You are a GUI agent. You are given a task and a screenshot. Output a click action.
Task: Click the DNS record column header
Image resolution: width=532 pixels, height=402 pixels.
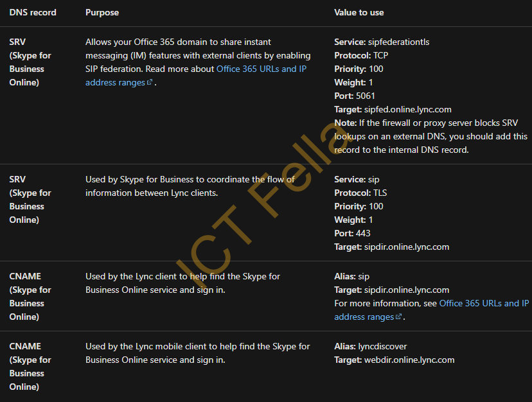point(33,13)
